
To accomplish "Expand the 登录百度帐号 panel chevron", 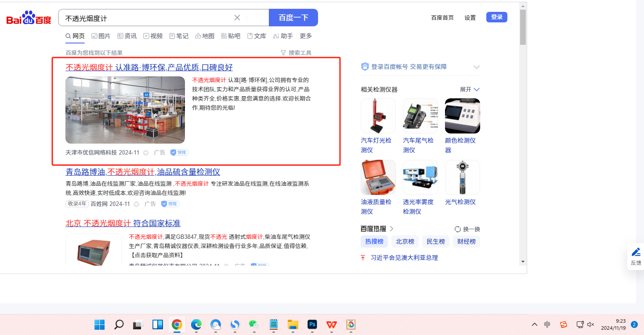I will coord(477,67).
